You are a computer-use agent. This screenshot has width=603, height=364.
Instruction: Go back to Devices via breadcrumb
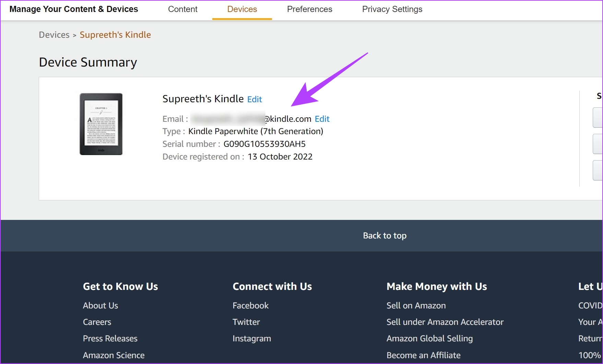pyautogui.click(x=54, y=35)
